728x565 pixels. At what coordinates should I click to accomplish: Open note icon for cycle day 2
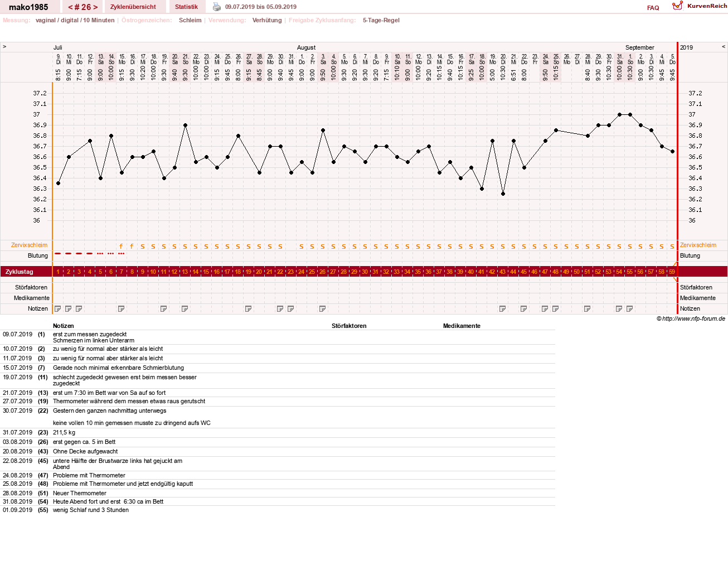[69, 308]
